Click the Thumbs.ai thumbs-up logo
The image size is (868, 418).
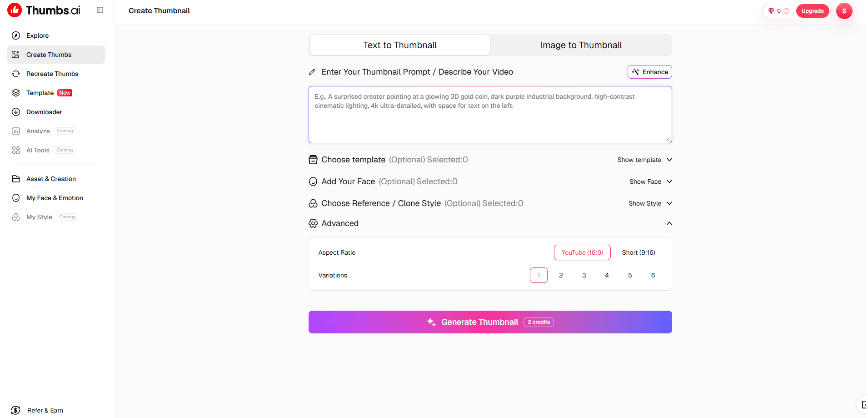(15, 10)
